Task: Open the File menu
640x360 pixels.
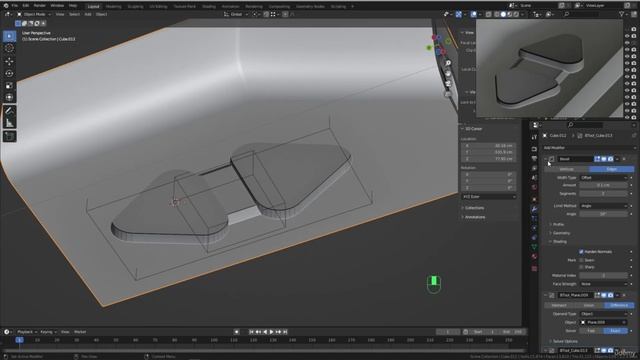Action: tap(14, 6)
